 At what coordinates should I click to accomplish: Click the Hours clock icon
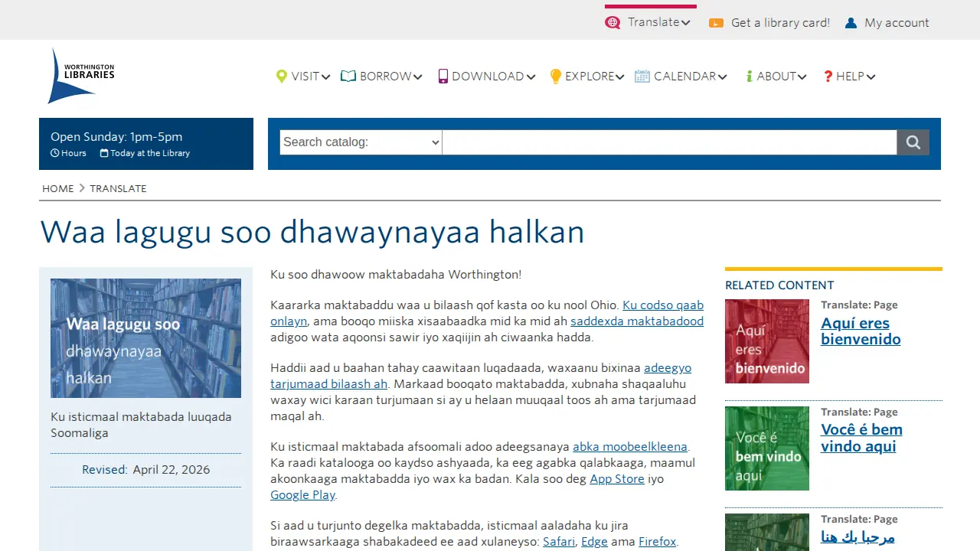click(x=55, y=153)
